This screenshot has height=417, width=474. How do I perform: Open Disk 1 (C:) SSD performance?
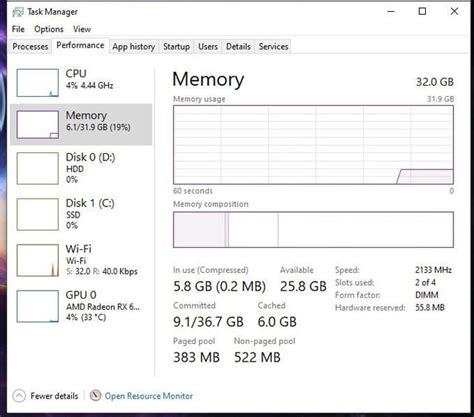81,214
